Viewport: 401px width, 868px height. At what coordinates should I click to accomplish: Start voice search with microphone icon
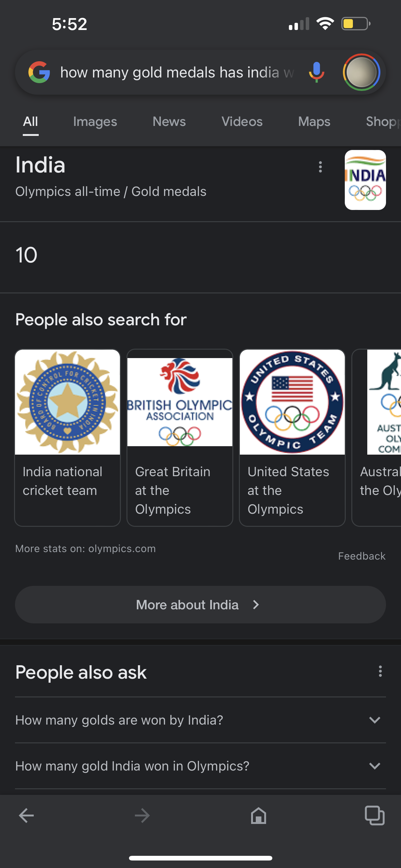click(316, 72)
